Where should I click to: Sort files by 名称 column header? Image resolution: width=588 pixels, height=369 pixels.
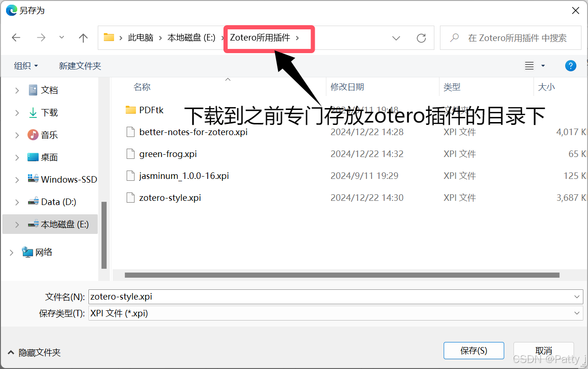142,87
